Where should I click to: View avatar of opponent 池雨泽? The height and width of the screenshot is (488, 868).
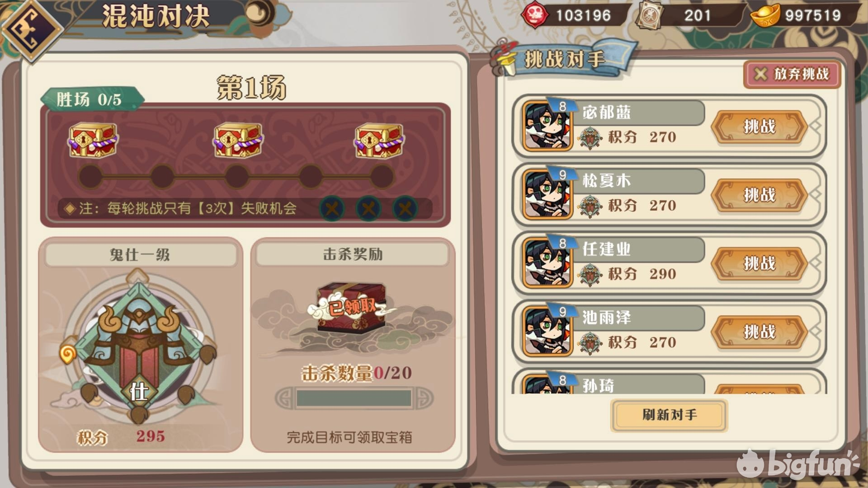click(547, 331)
